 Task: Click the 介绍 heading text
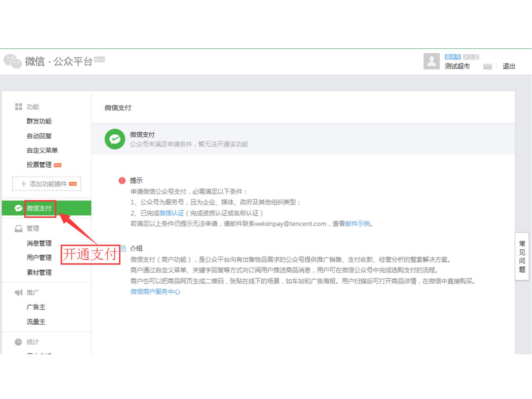pyautogui.click(x=136, y=248)
